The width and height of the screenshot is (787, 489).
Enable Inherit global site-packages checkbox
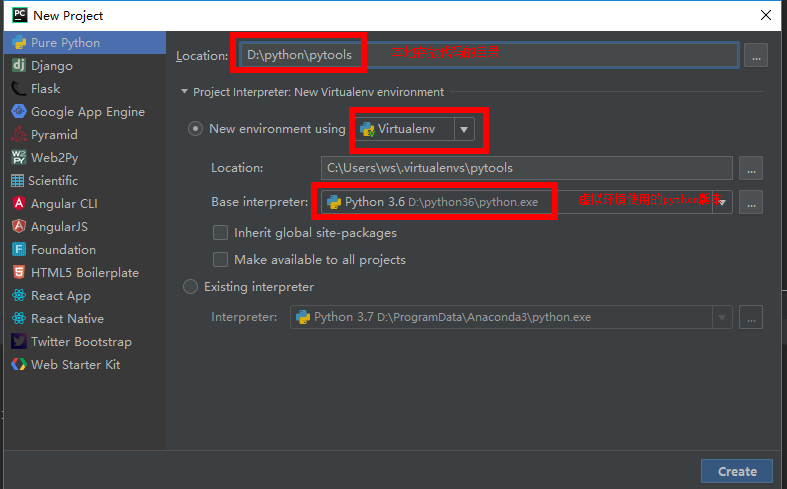[220, 233]
